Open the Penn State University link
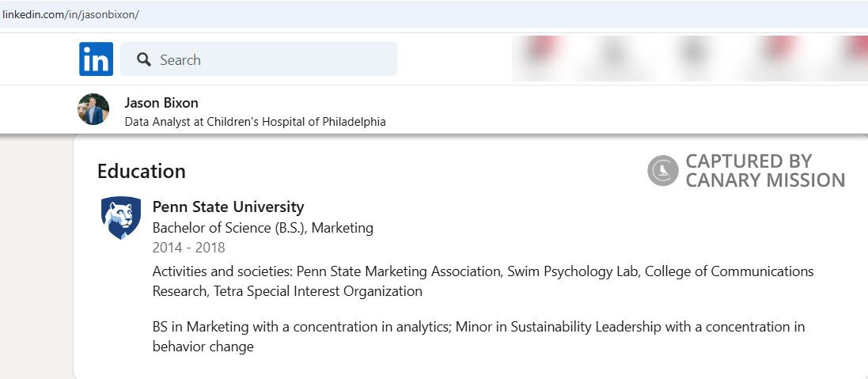 228,207
